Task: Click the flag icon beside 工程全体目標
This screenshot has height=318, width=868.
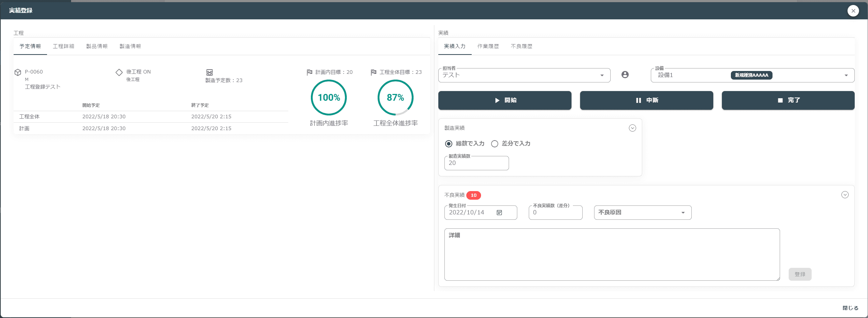Action: pos(374,72)
